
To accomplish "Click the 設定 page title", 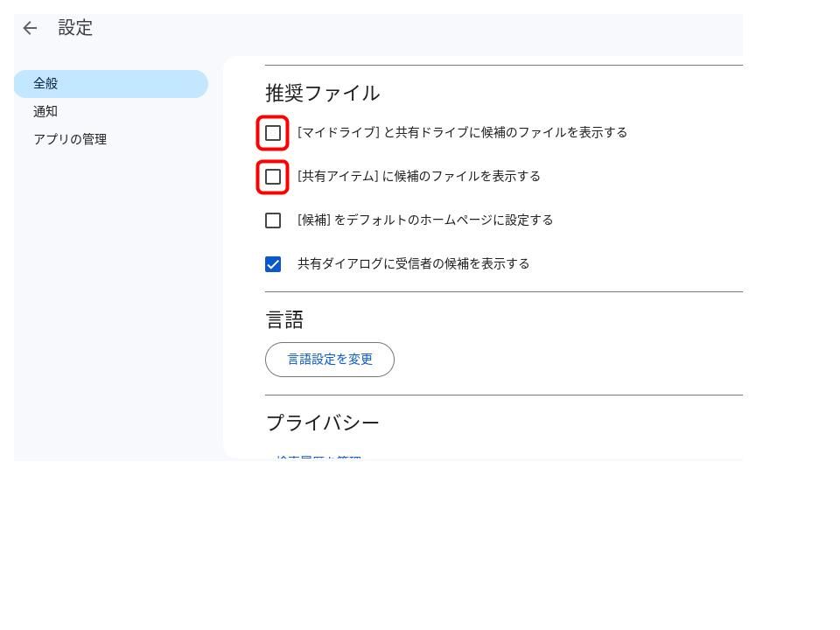I will 75,28.
